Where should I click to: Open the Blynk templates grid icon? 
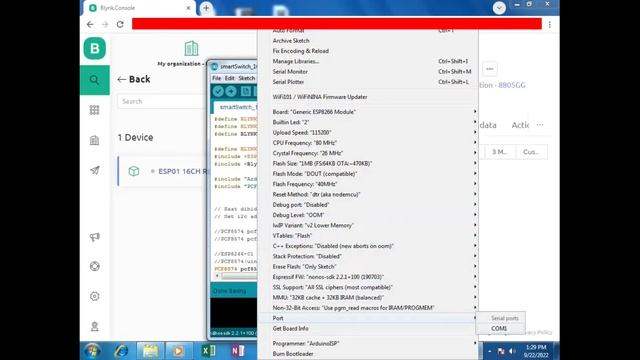click(94, 110)
